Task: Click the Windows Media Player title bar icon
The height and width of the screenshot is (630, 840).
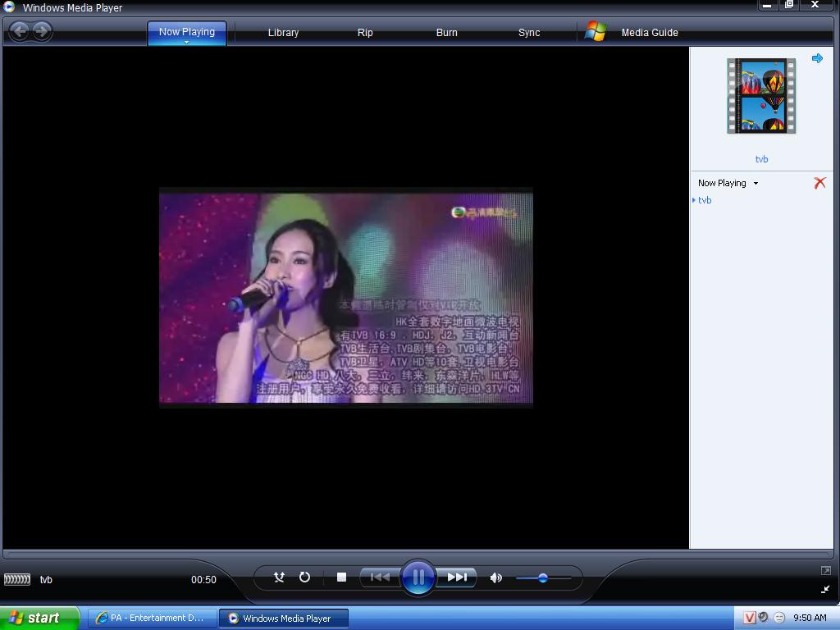Action: point(9,7)
